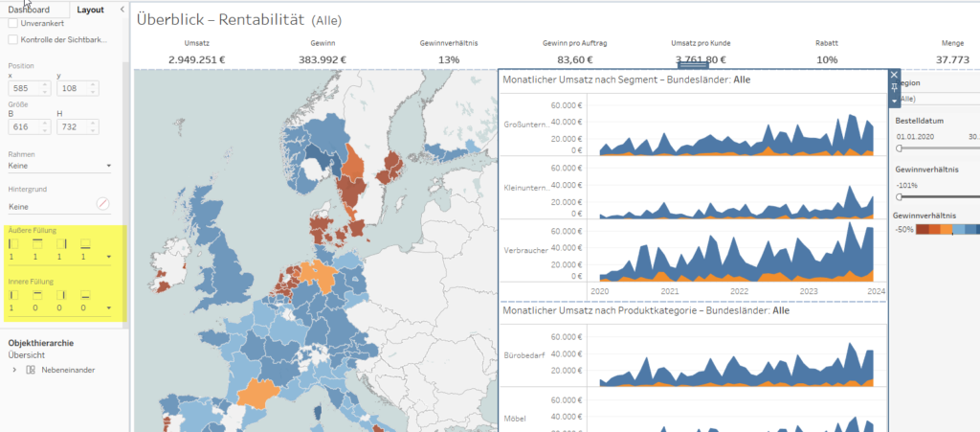Select the Nebeneinander item in the hierarchy

pyautogui.click(x=68, y=370)
